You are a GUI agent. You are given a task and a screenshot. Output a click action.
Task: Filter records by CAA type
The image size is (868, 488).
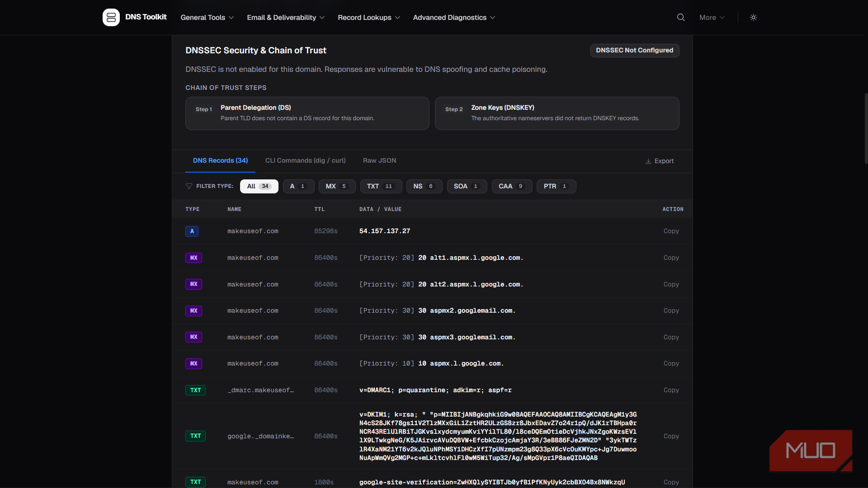512,186
